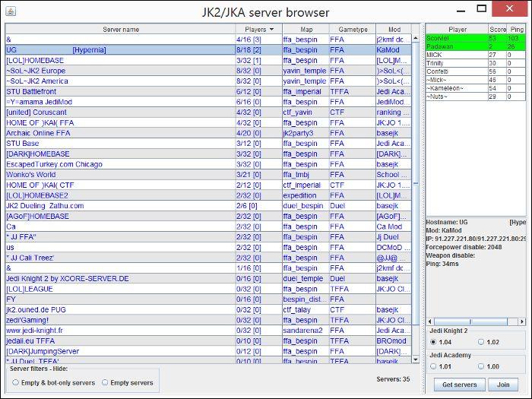Click the server list vertical scrollbar
The width and height of the screenshot is (532, 399).
[x=415, y=182]
